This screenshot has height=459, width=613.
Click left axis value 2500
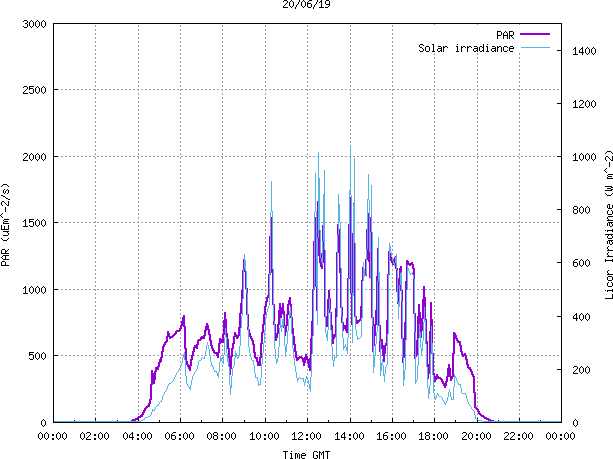[34, 90]
